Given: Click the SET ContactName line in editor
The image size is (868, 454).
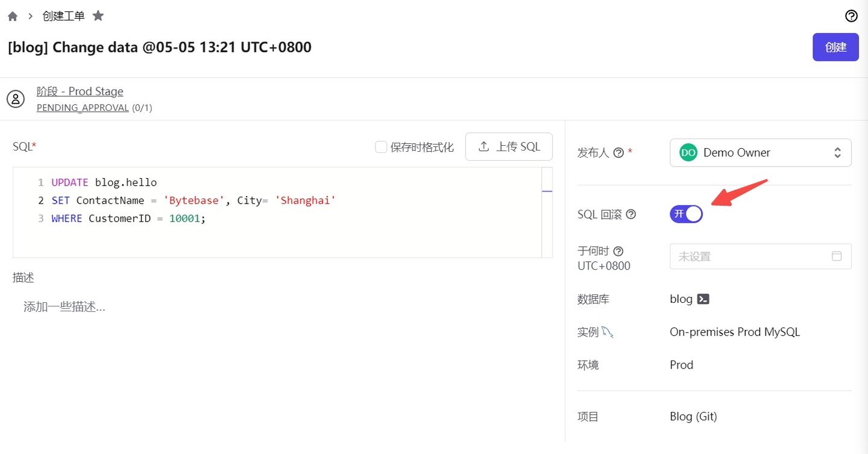Looking at the screenshot, I should click(x=193, y=201).
